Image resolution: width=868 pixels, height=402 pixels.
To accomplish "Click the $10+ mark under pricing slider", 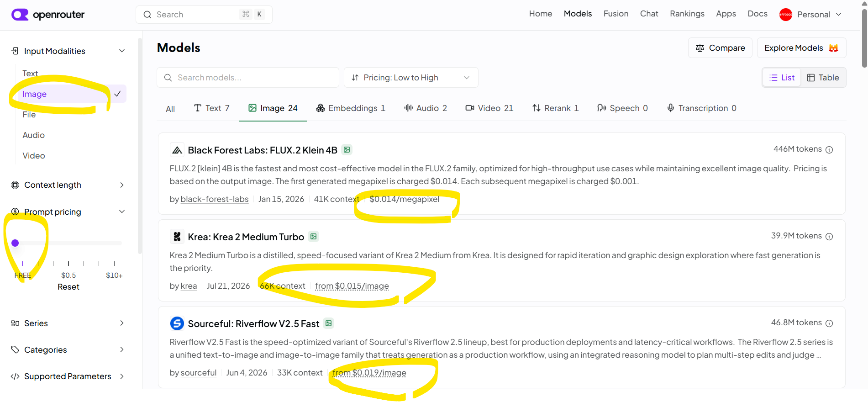I will click(x=114, y=275).
